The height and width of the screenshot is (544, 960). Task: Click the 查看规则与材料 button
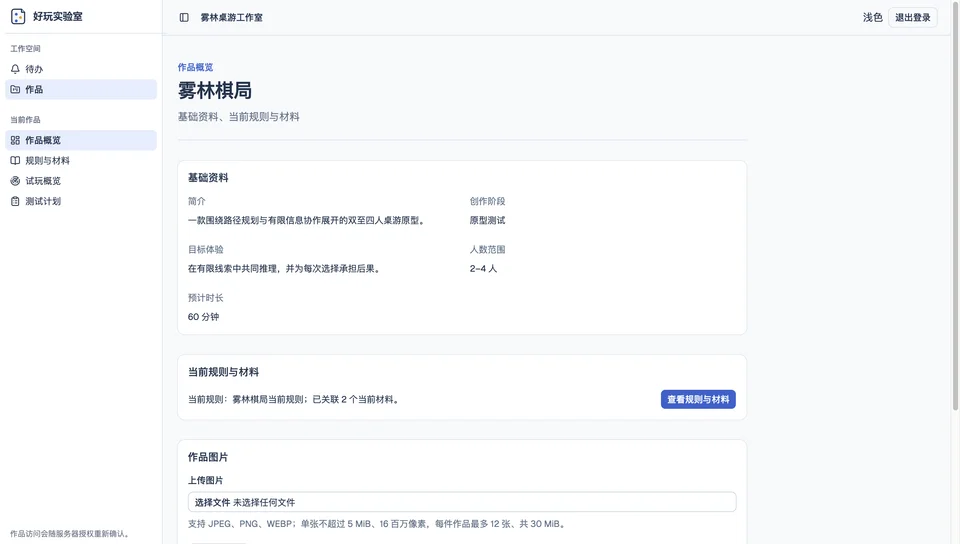pyautogui.click(x=698, y=399)
